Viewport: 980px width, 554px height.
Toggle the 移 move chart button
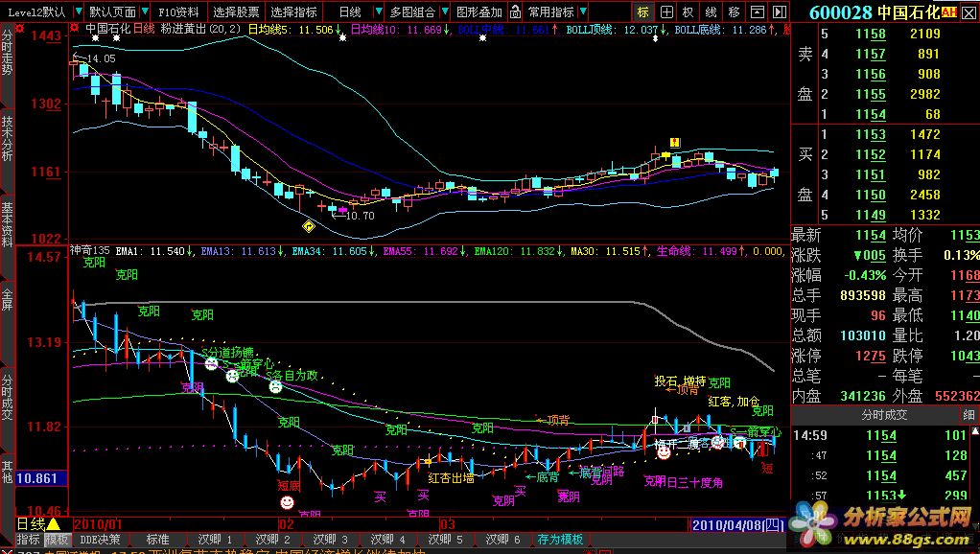coord(734,12)
